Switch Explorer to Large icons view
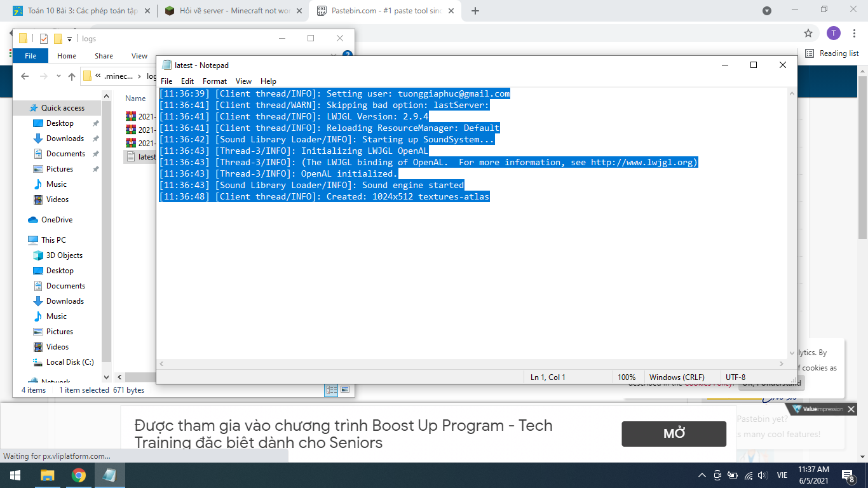Viewport: 868px width, 488px height. click(x=345, y=390)
